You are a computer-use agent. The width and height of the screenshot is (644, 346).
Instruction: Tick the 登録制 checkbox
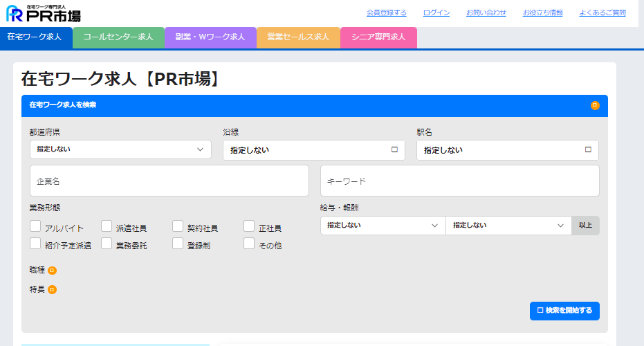[x=178, y=244]
